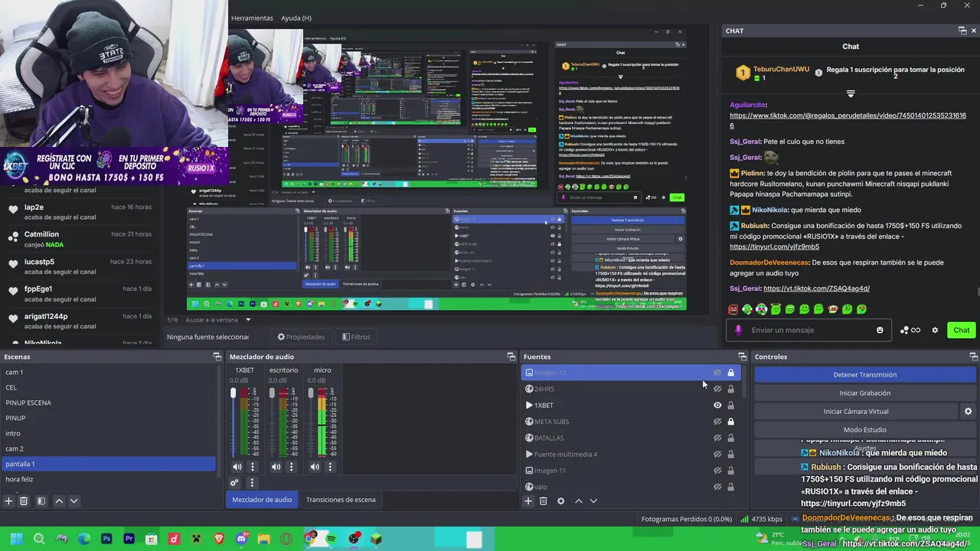The height and width of the screenshot is (551, 980).
Task: Open preview scaling dropdown Ajustar a la ventana
Action: (218, 319)
